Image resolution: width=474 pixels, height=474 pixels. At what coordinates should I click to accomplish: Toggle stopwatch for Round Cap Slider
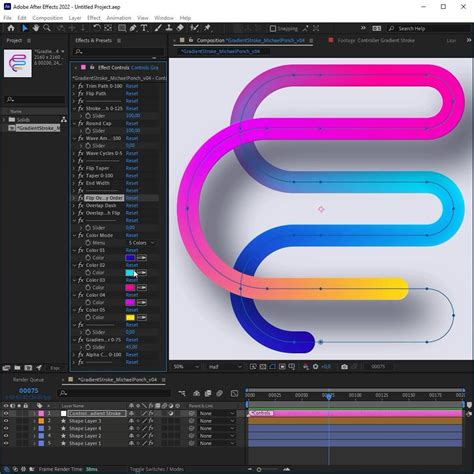(x=88, y=131)
